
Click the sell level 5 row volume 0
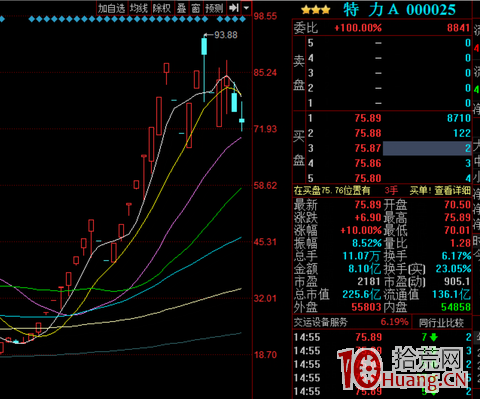point(468,43)
